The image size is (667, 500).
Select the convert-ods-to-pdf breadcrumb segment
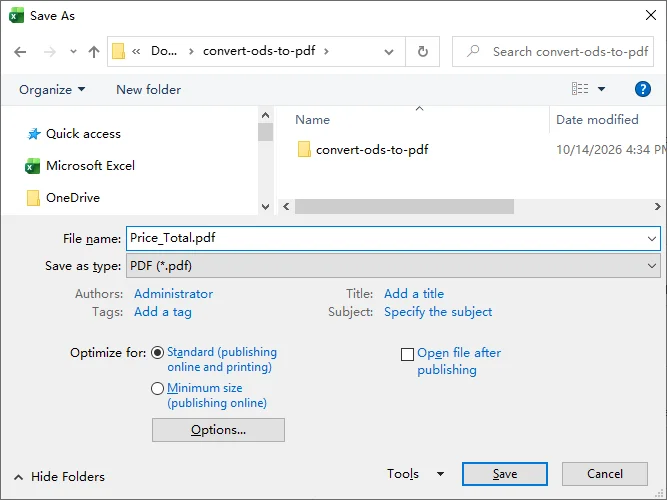tap(259, 51)
